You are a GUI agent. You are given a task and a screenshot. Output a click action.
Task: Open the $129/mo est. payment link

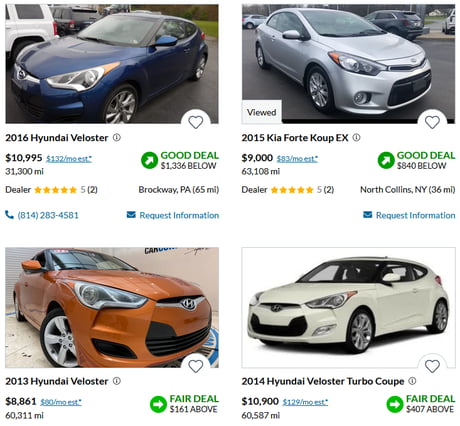[x=305, y=402]
